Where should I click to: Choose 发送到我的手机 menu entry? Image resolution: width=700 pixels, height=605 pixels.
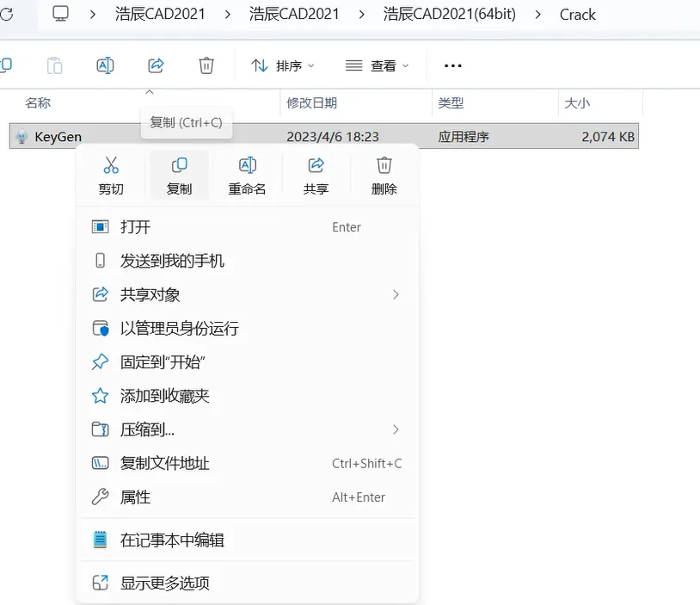[248, 261]
